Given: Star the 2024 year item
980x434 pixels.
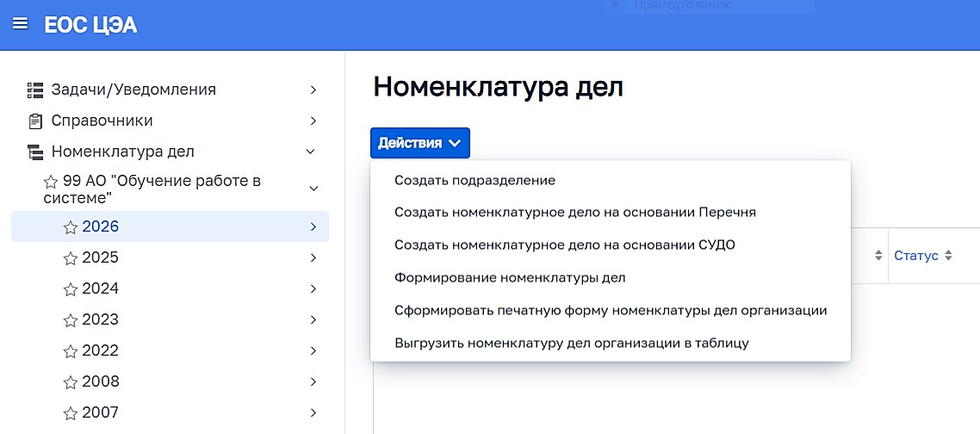Looking at the screenshot, I should (71, 289).
